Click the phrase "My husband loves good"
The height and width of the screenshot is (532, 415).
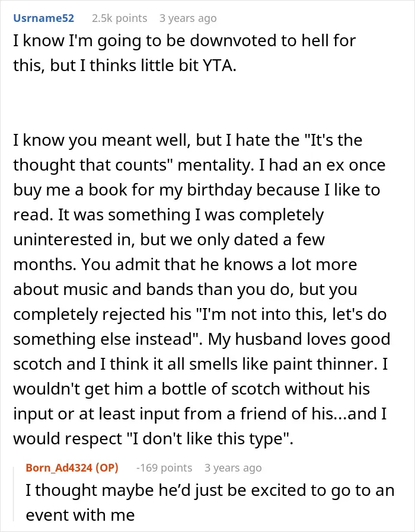(299, 339)
